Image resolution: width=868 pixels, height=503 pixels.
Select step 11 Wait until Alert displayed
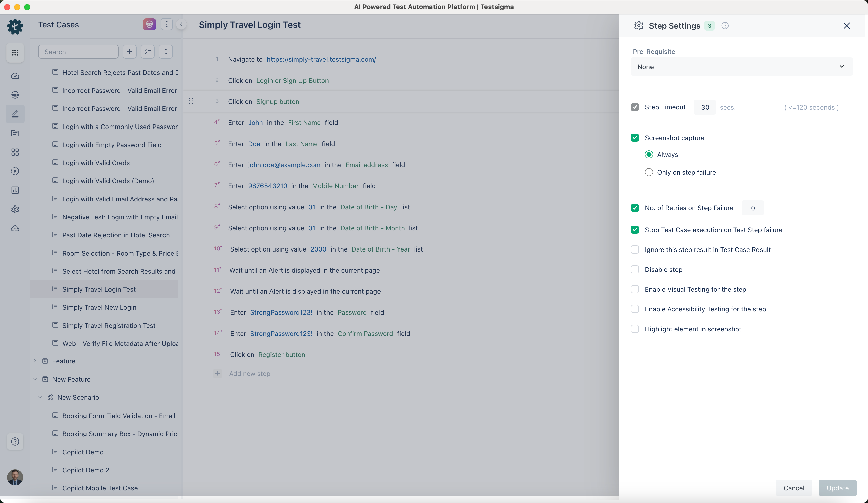click(x=304, y=270)
